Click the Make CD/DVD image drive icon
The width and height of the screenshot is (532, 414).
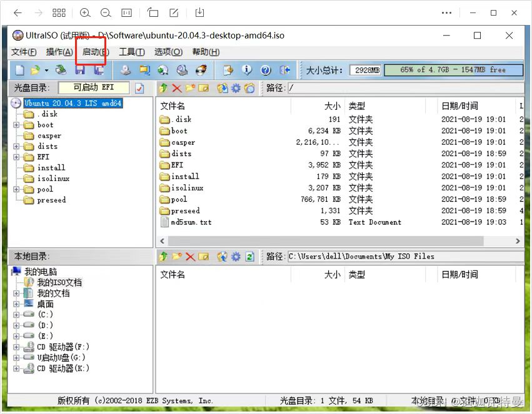tap(126, 70)
